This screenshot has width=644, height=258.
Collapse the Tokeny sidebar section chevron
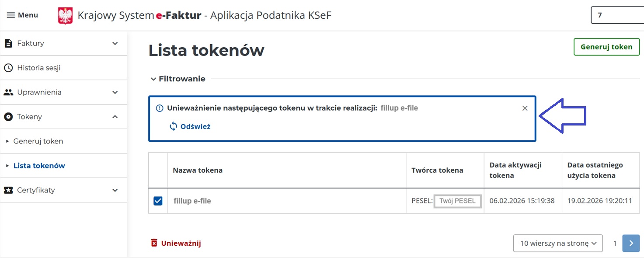tap(115, 117)
